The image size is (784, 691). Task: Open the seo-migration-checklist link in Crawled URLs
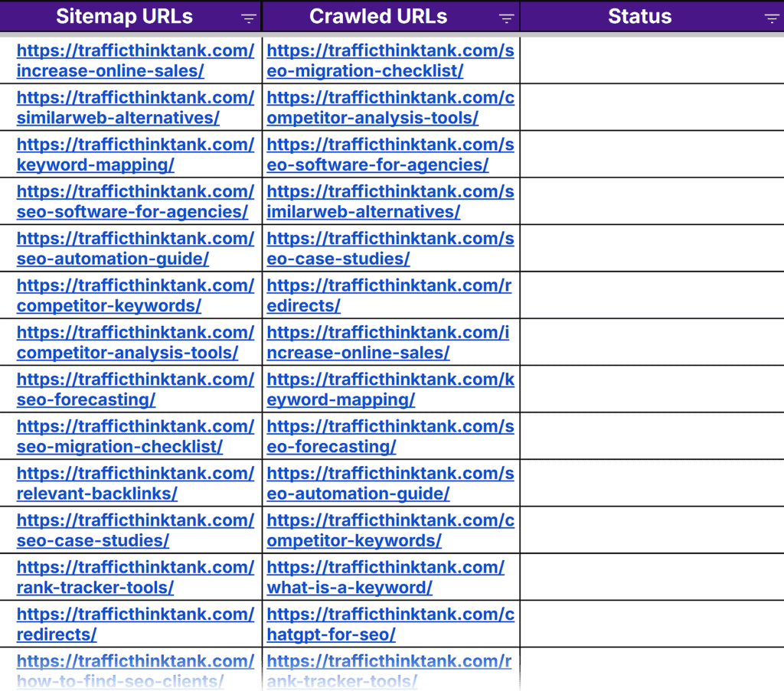click(x=390, y=60)
